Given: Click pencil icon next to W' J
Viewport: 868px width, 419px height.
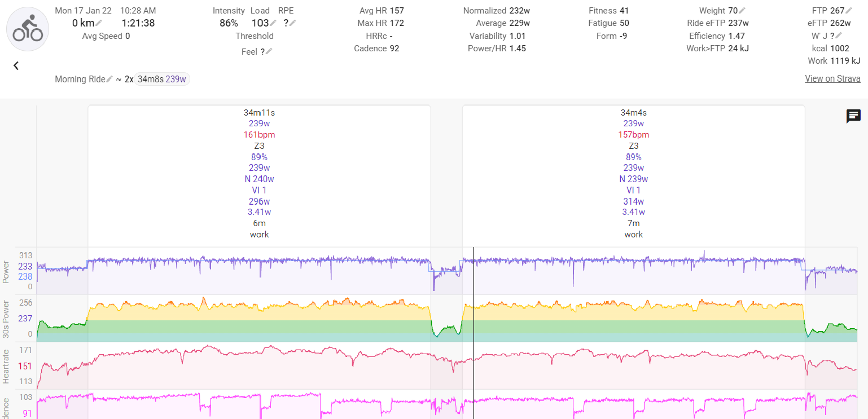Looking at the screenshot, I should [838, 36].
